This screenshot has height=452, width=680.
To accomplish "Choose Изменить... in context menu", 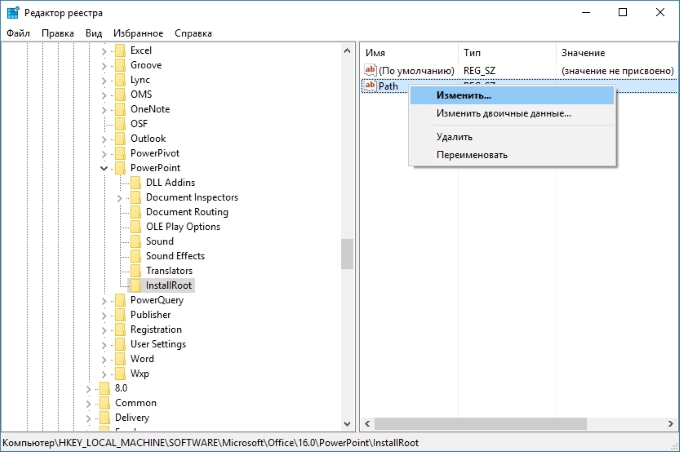I will pyautogui.click(x=512, y=95).
